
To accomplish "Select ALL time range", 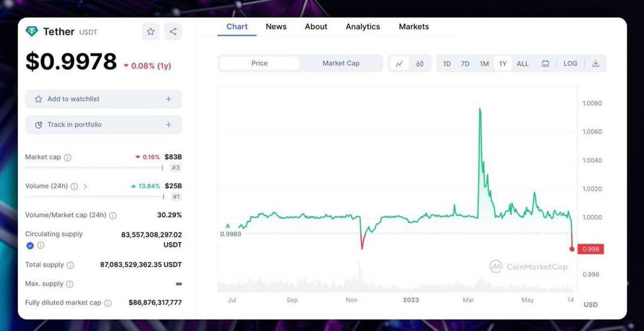I will (x=523, y=64).
